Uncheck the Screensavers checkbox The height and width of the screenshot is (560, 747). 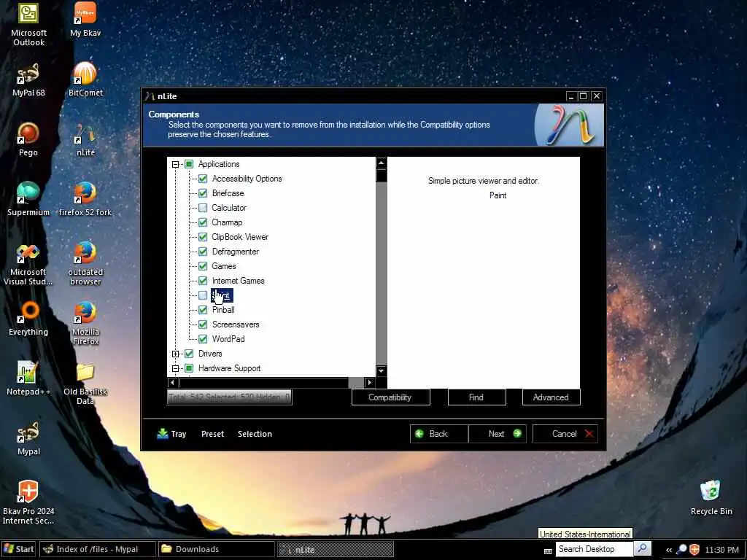tap(203, 324)
